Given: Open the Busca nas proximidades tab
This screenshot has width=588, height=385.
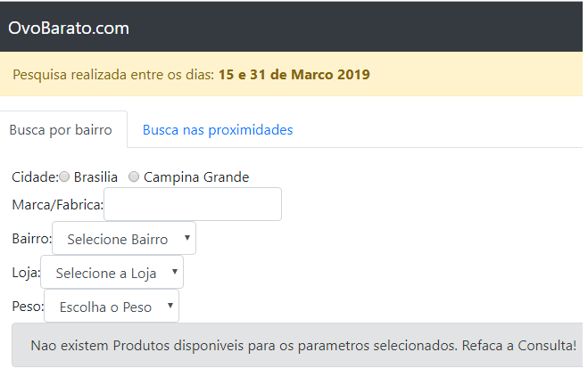Looking at the screenshot, I should click(x=218, y=129).
